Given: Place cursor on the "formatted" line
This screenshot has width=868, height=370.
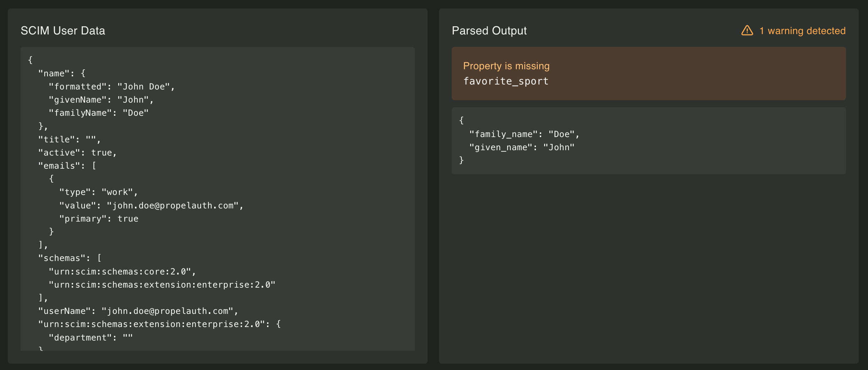Looking at the screenshot, I should [112, 87].
